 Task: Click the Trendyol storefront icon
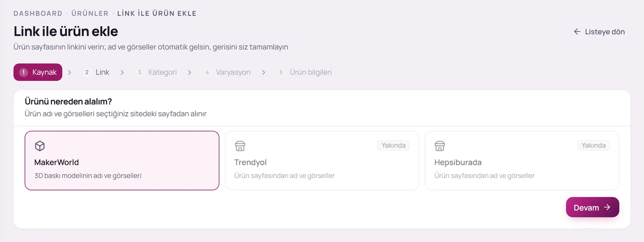(x=240, y=146)
